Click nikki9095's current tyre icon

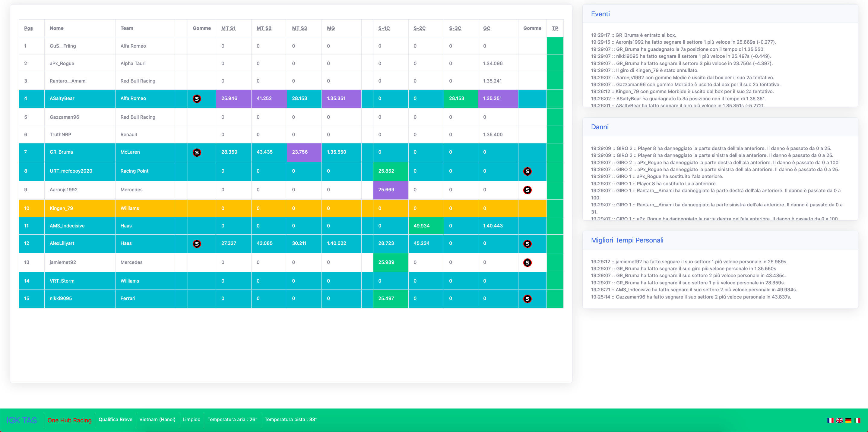coord(527,299)
